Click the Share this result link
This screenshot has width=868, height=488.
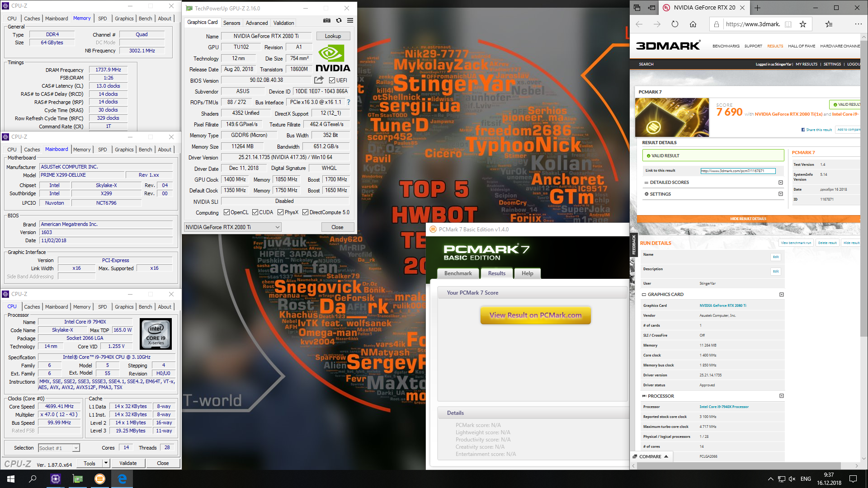tap(816, 130)
